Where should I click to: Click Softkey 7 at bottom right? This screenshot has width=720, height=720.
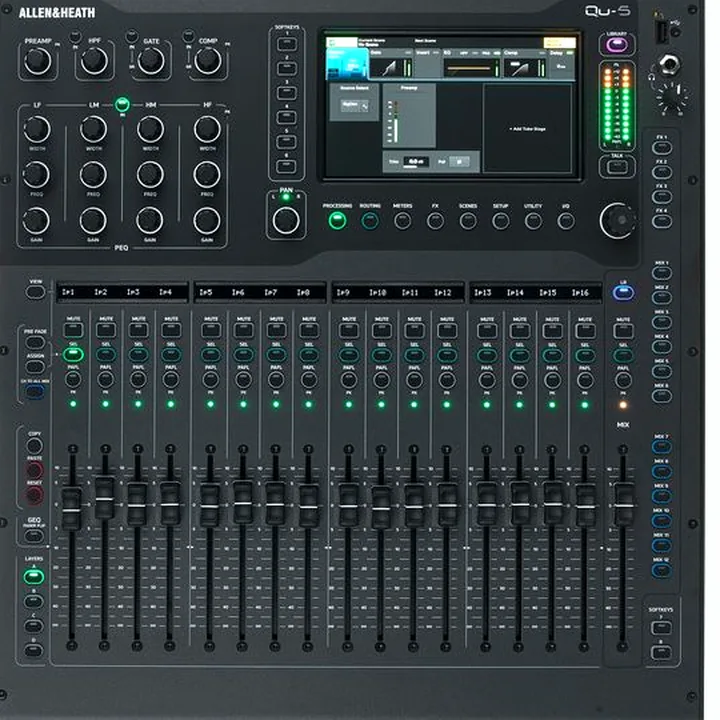(661, 628)
